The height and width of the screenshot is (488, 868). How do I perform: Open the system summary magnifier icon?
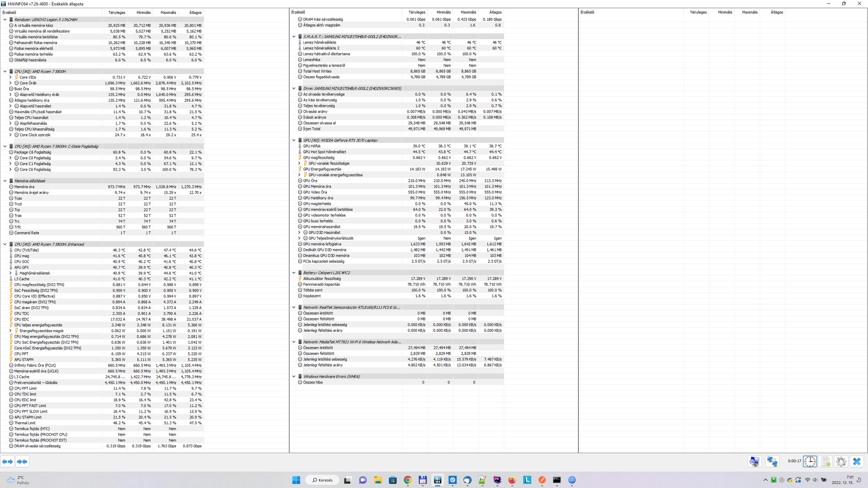tap(754, 462)
